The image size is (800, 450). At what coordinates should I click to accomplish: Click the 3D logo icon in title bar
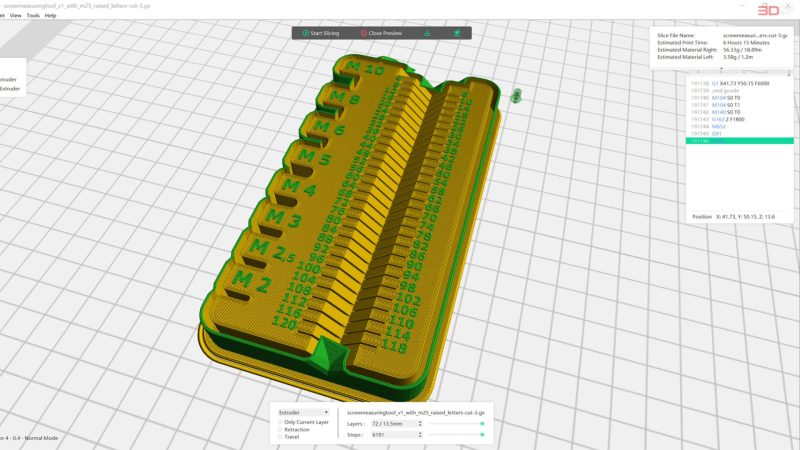click(x=768, y=10)
